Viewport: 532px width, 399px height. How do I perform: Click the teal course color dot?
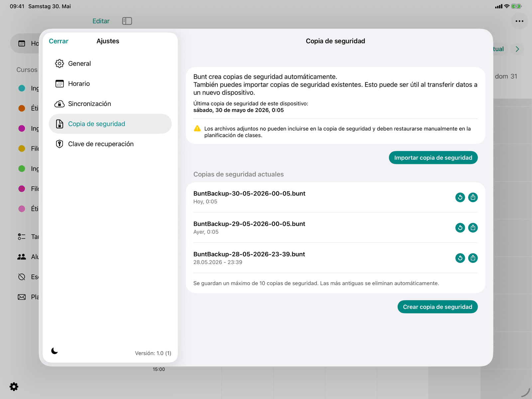22,88
